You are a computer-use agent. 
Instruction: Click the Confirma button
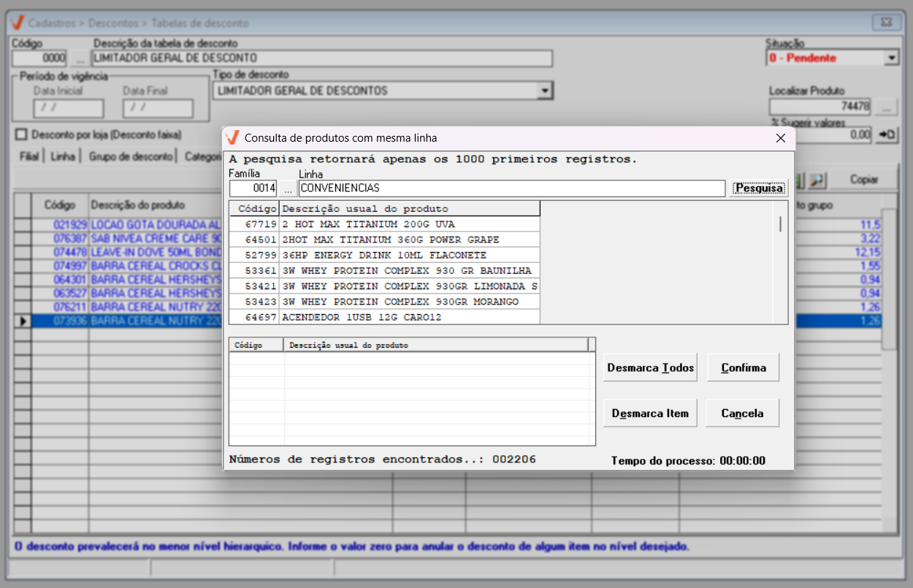coord(743,367)
